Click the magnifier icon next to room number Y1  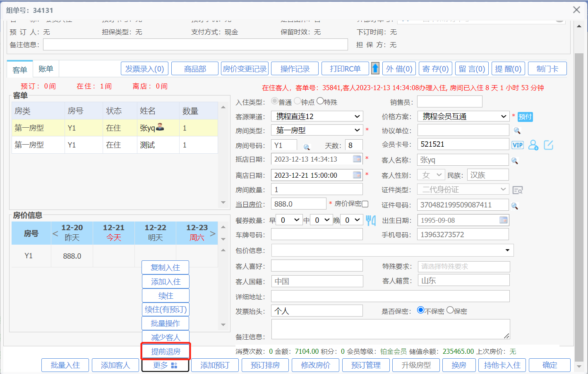point(307,147)
